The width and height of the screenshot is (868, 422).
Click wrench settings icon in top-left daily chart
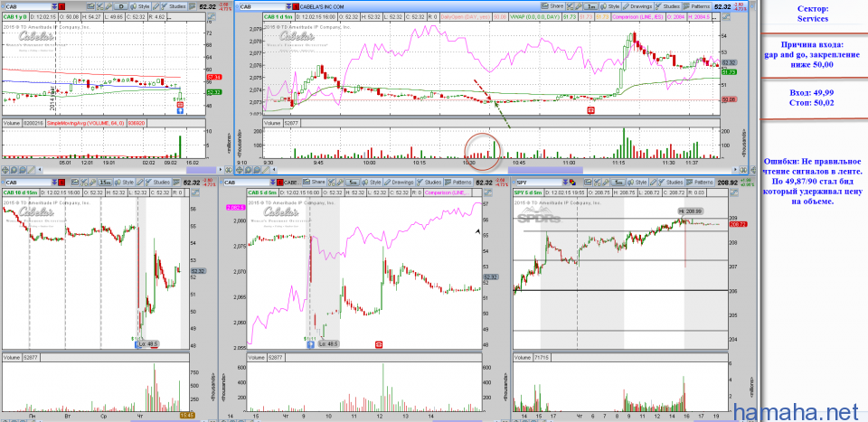pyautogui.click(x=108, y=6)
